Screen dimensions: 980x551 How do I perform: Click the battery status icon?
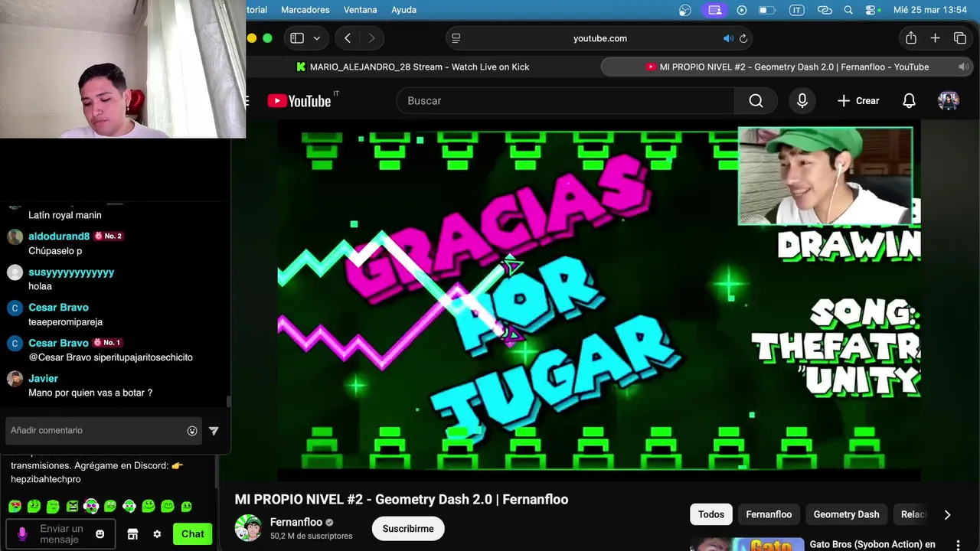point(766,10)
